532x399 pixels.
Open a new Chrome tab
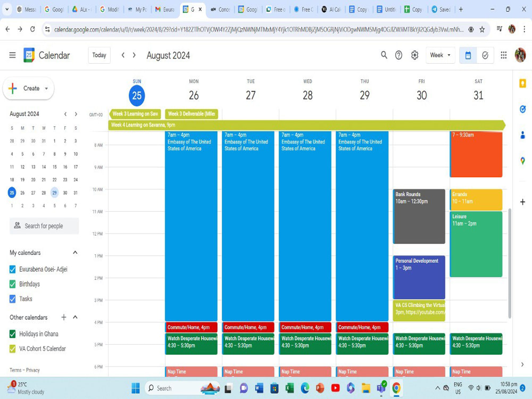(461, 10)
